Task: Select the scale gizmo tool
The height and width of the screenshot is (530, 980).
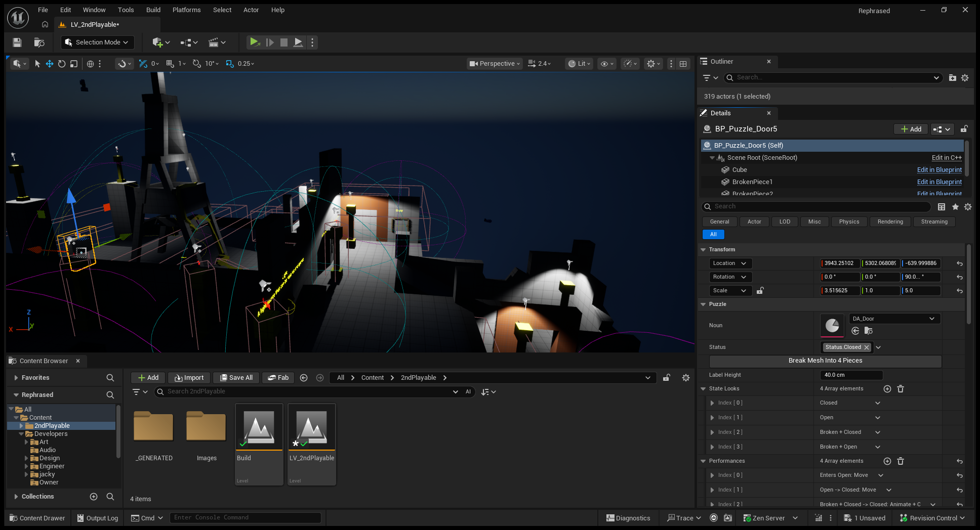Action: [74, 64]
